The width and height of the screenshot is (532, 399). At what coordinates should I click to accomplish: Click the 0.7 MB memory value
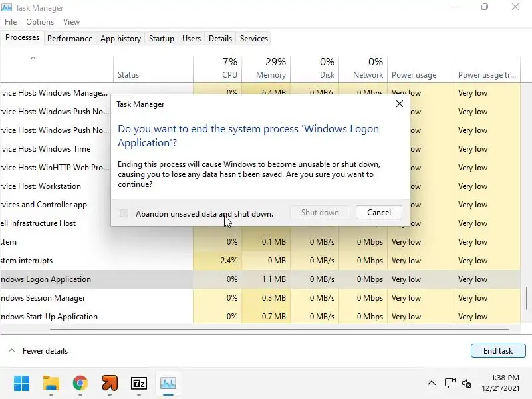pos(273,317)
